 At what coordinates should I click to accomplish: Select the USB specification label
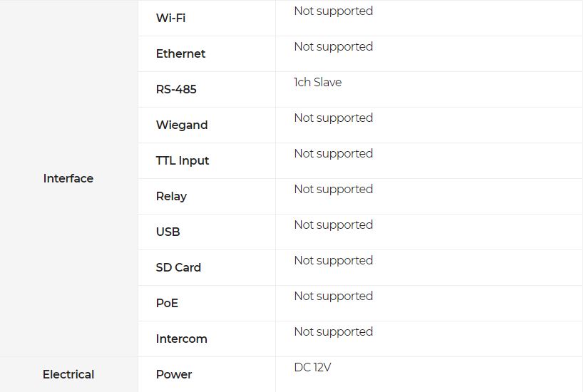tap(168, 232)
